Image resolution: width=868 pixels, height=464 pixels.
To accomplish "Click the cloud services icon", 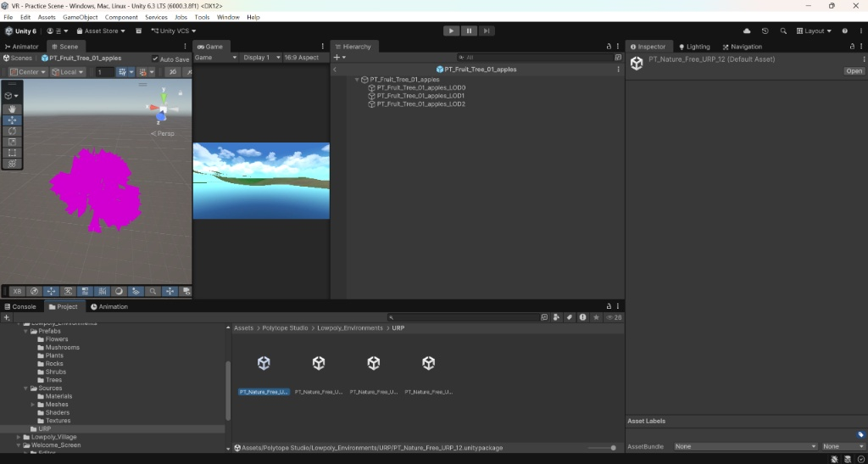I will [747, 31].
